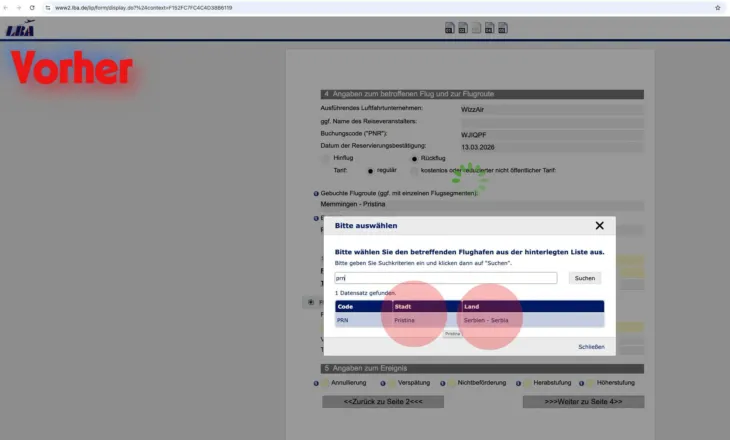Screen dimensions: 730x440
Task: Open the page 02 document icon
Action: click(x=463, y=28)
